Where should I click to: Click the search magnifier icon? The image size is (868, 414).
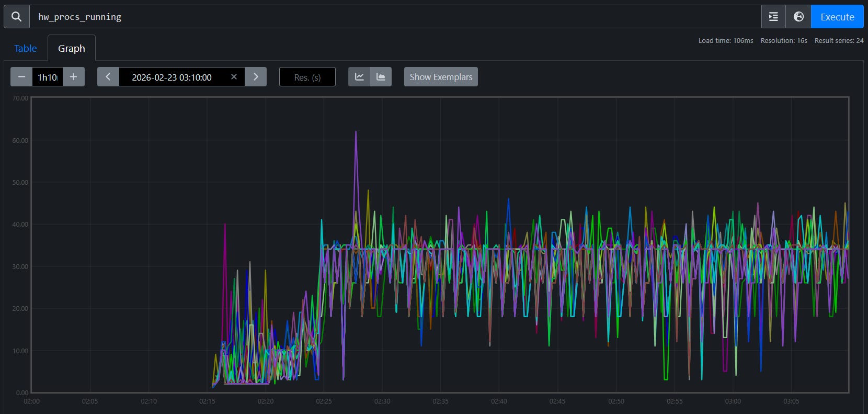click(17, 17)
